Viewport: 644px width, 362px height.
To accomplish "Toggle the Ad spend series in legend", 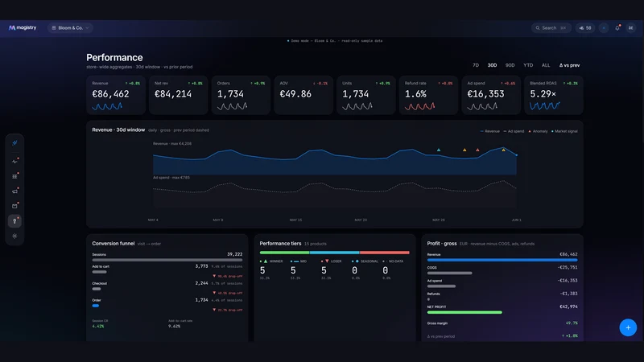I will click(514, 131).
